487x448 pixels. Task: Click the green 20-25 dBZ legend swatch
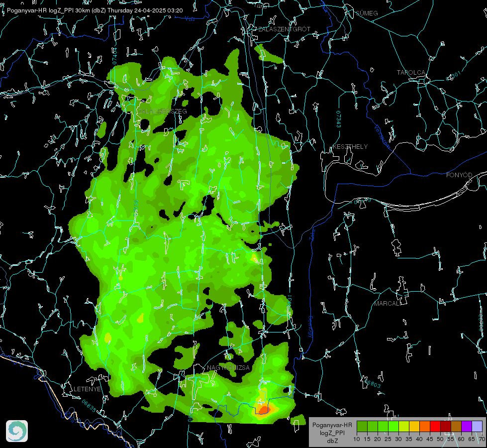[383, 426]
